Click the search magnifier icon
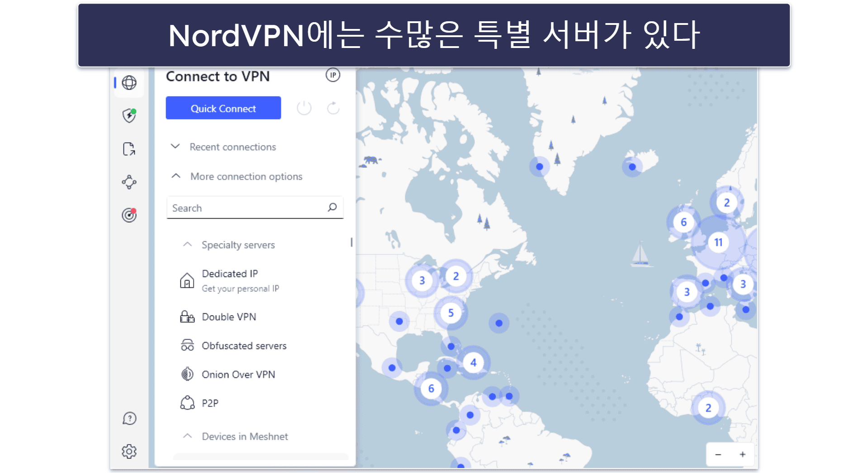The width and height of the screenshot is (868, 473). [x=332, y=207]
